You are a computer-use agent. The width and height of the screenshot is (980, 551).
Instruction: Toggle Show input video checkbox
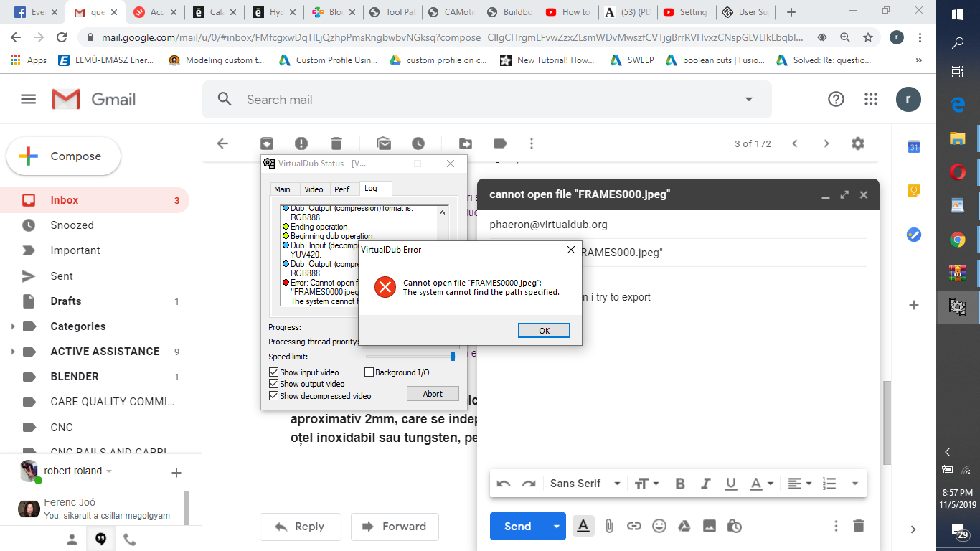click(273, 372)
